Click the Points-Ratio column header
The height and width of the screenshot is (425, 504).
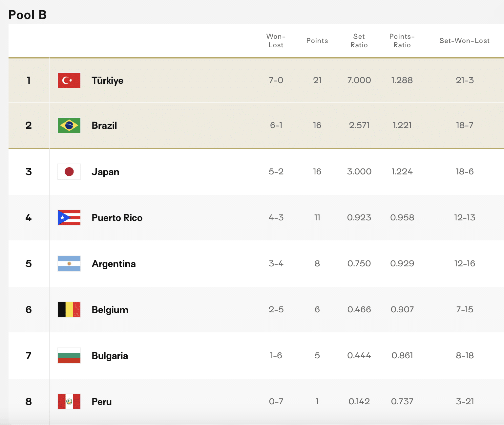[x=402, y=41]
